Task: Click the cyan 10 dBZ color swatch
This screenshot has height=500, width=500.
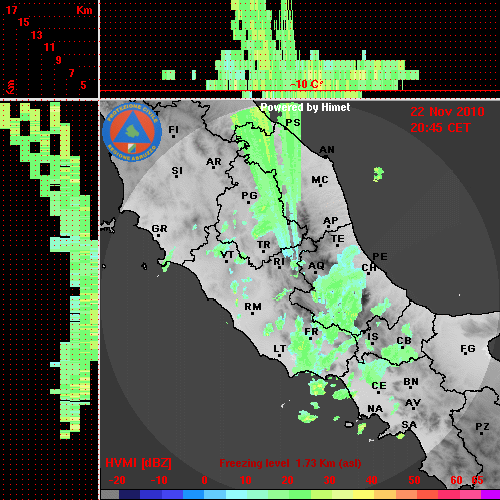Action: pyautogui.click(x=237, y=494)
